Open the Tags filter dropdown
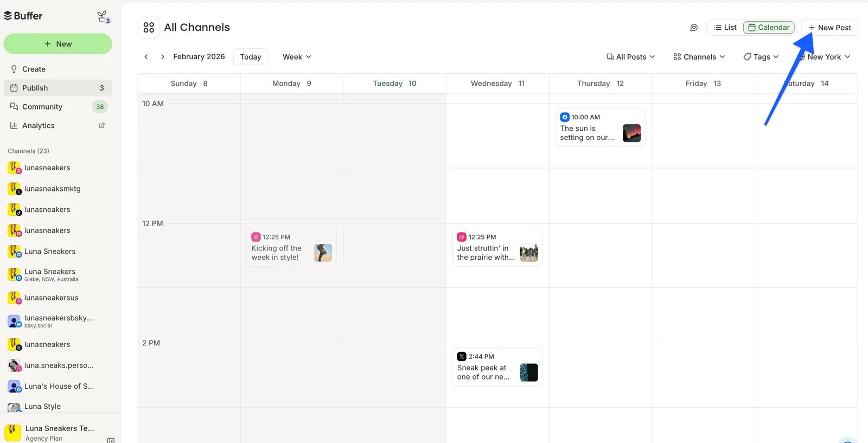Image resolution: width=868 pixels, height=443 pixels. 761,57
